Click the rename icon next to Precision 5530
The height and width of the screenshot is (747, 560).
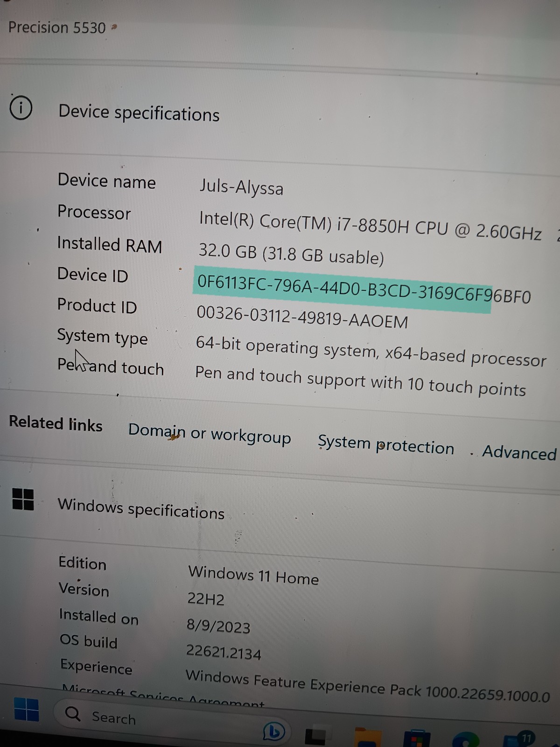114,28
